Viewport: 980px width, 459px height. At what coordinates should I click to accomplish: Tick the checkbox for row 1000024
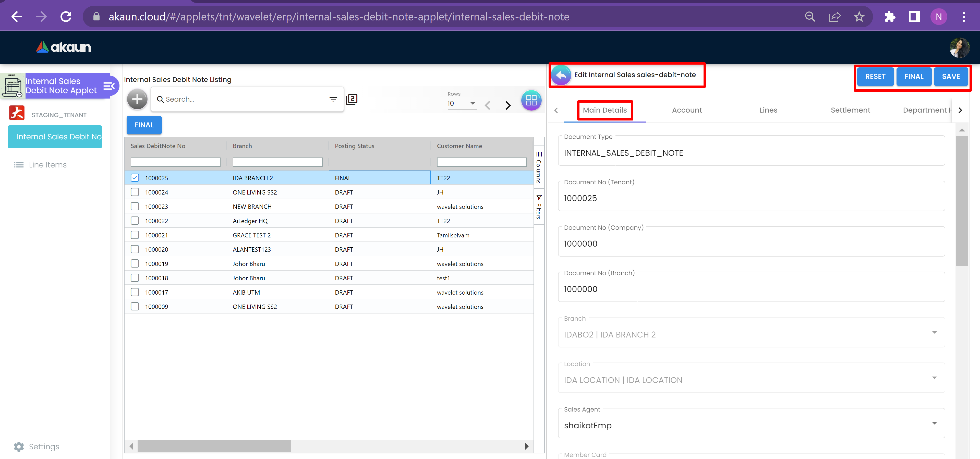pos(135,192)
